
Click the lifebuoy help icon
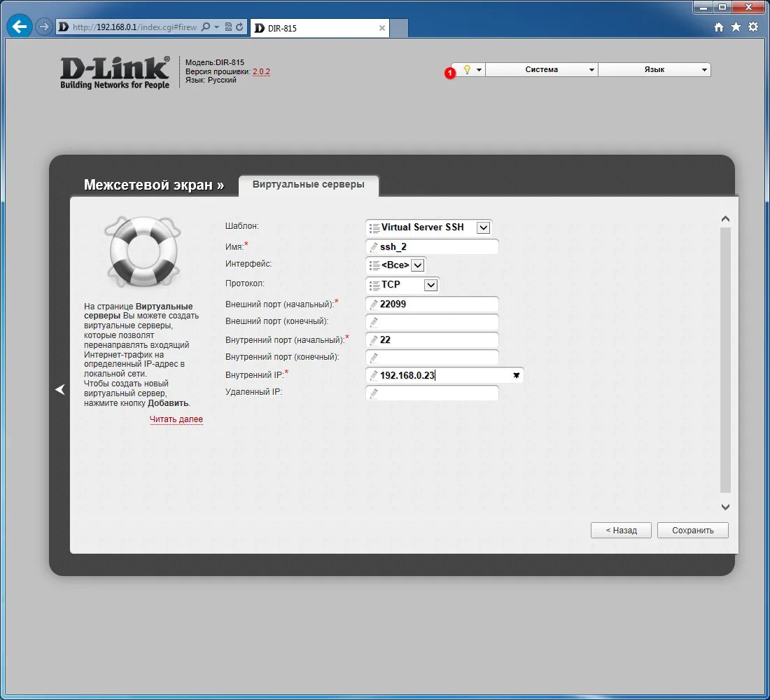pyautogui.click(x=143, y=251)
